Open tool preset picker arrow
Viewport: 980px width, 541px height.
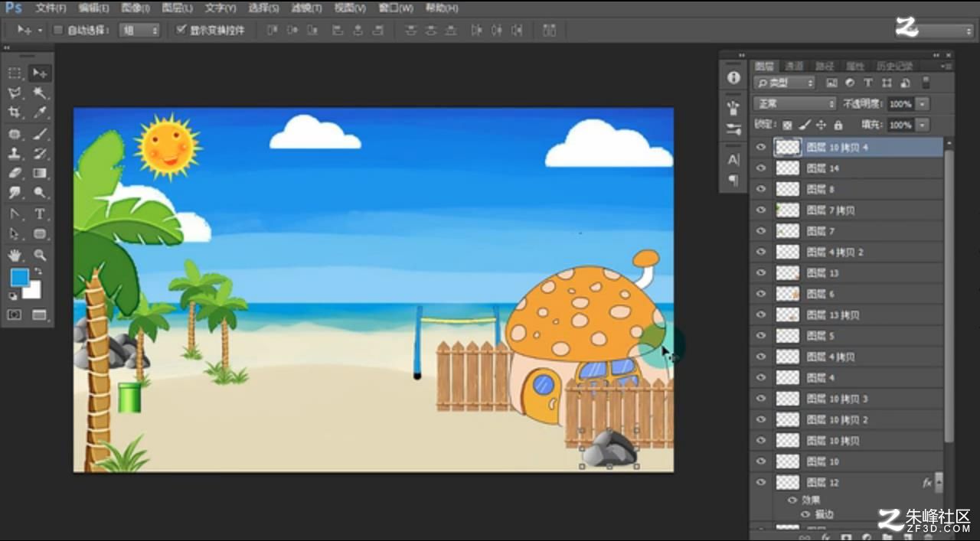[x=39, y=30]
